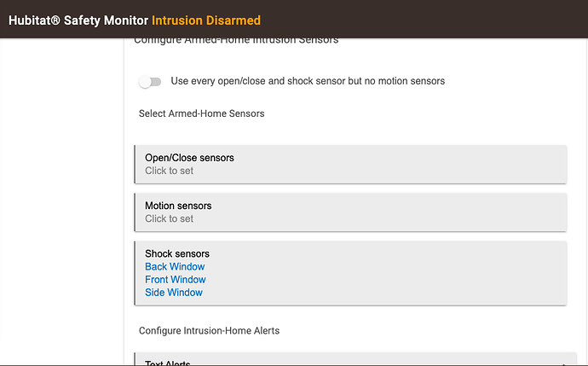Click the 'Shock sensors' title text
Viewport: 588px width, 366px height.
click(177, 253)
